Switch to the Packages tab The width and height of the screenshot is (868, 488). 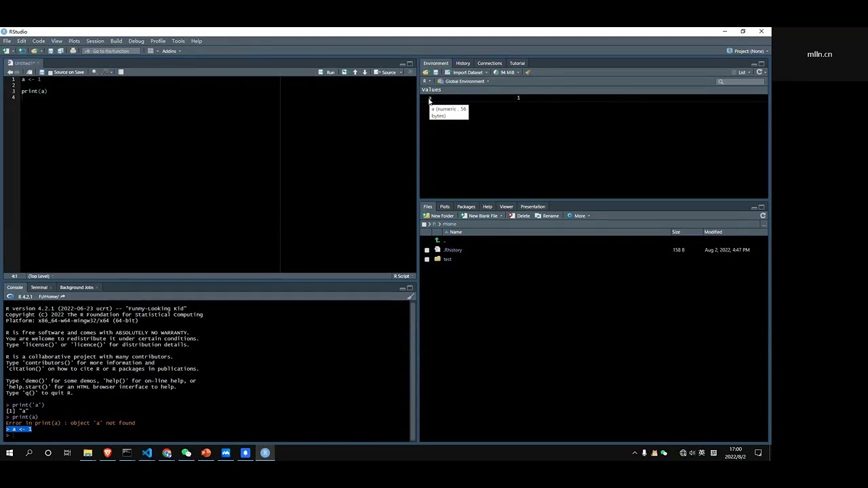pos(466,207)
